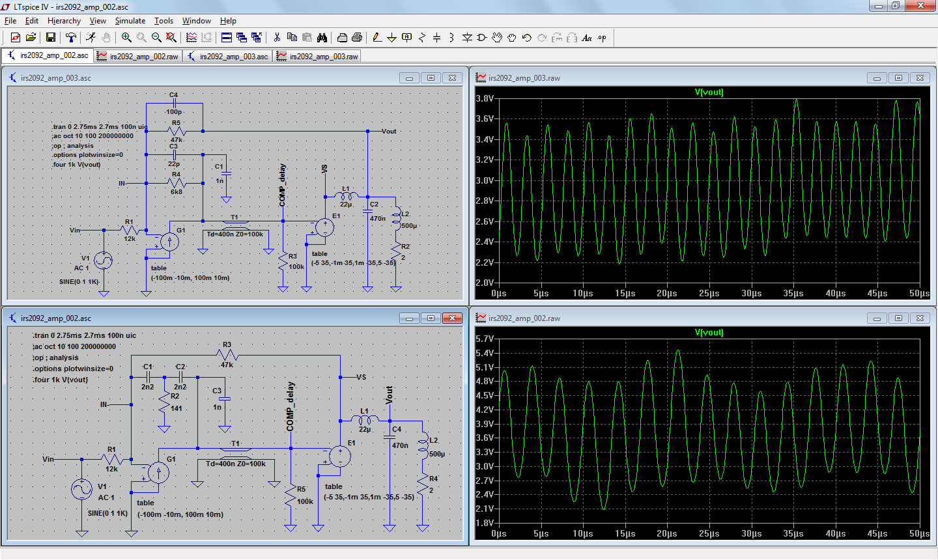Switch to irs2092_amp_003.asc tab
This screenshot has width=938, height=560.
point(227,57)
